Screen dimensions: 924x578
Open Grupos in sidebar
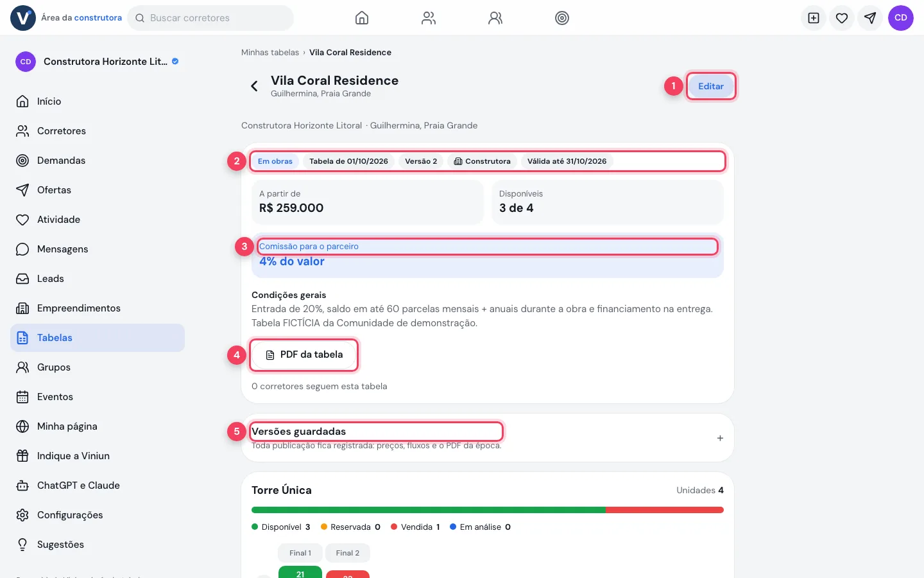click(x=98, y=367)
